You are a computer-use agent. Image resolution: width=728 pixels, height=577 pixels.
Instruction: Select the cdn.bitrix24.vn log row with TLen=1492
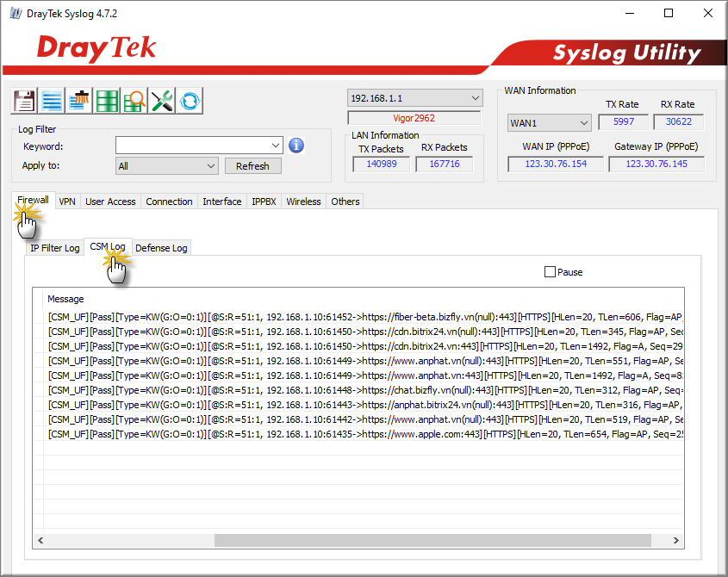coord(364,346)
